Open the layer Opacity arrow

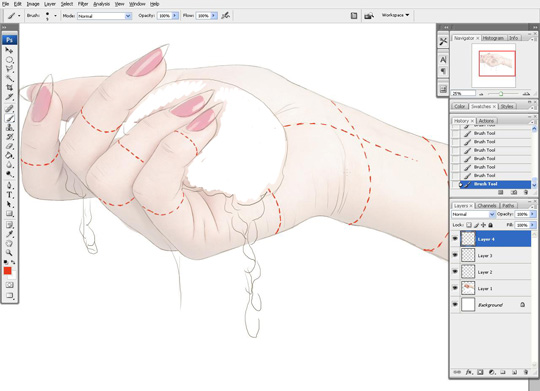[532, 214]
